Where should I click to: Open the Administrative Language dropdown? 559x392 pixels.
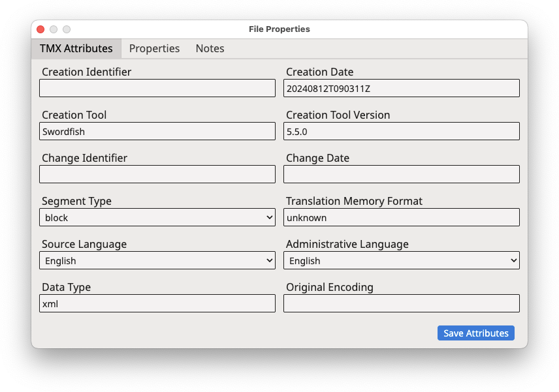402,261
